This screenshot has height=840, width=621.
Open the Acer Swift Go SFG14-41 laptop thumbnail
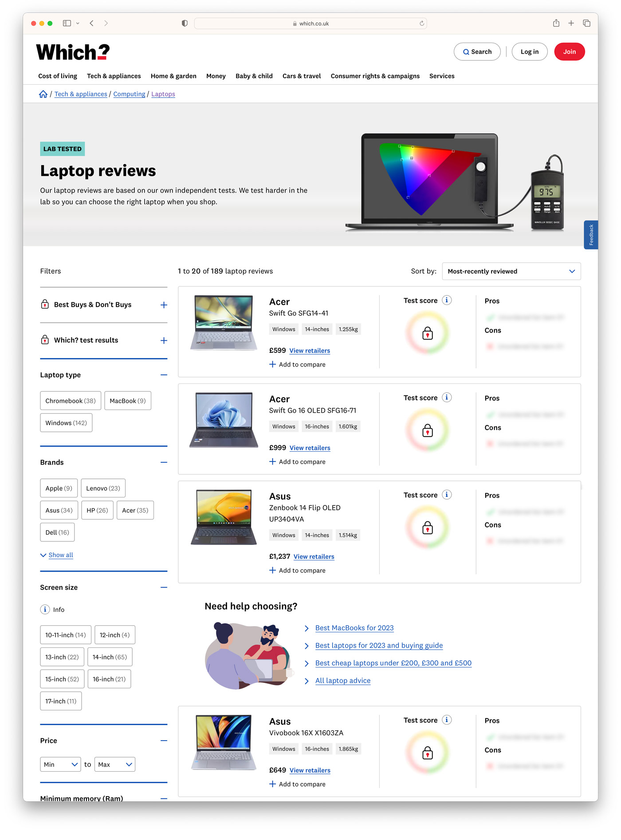coord(224,323)
